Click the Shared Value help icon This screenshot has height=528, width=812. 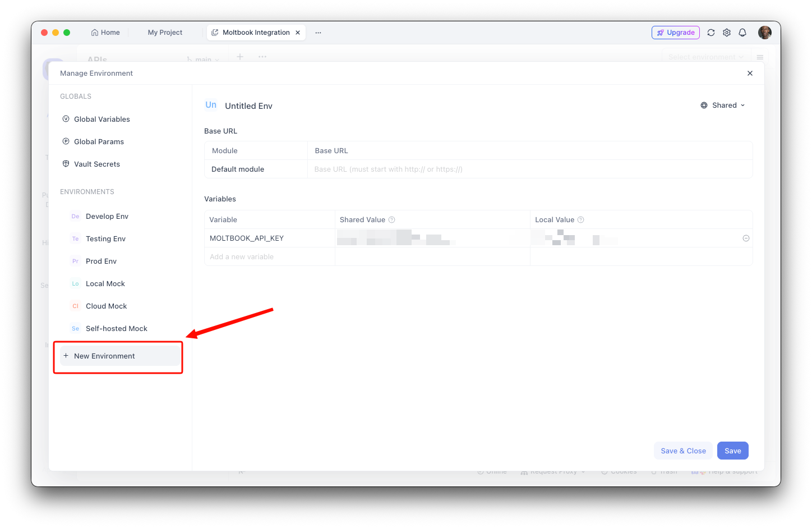tap(392, 219)
